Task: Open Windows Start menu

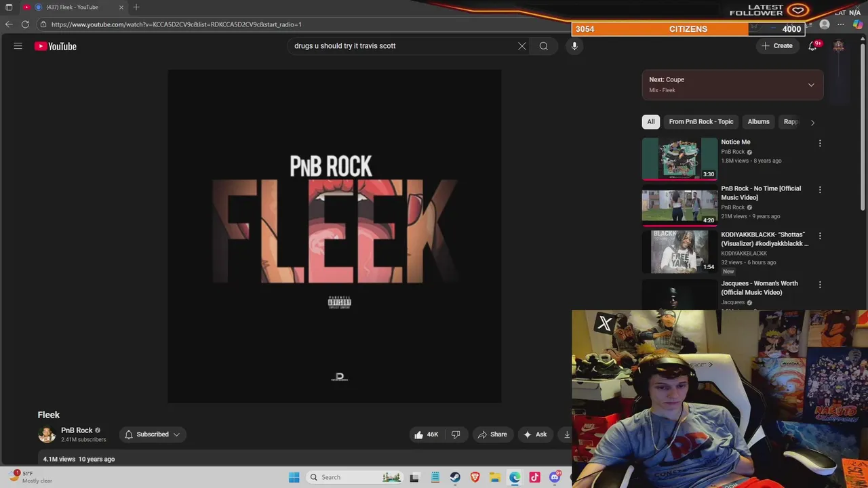Action: [x=294, y=477]
